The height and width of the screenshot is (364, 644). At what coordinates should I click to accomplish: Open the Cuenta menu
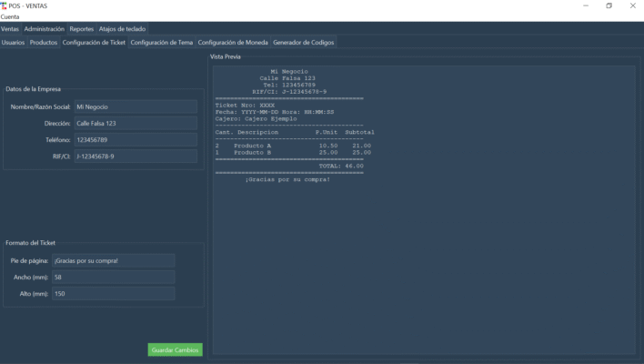[x=10, y=17]
